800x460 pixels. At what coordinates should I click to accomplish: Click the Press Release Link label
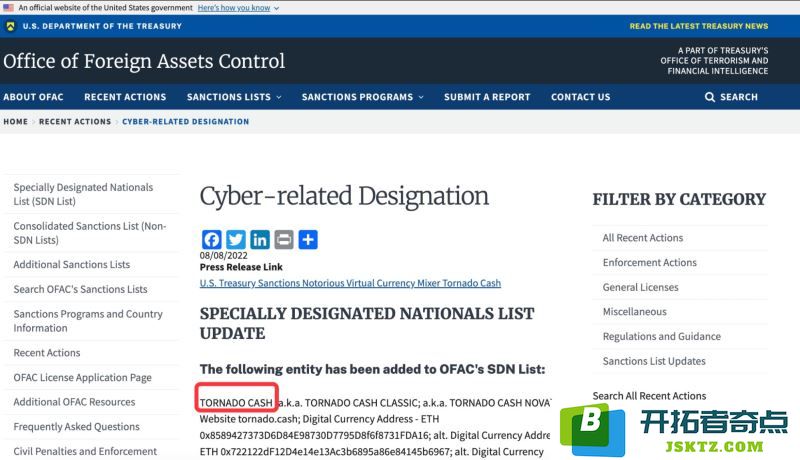(241, 267)
